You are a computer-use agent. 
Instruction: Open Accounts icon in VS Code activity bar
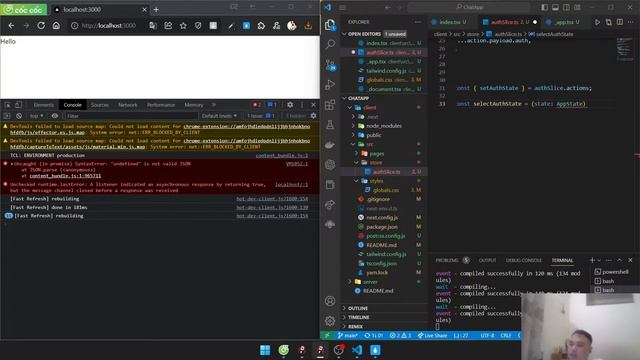coord(330,301)
